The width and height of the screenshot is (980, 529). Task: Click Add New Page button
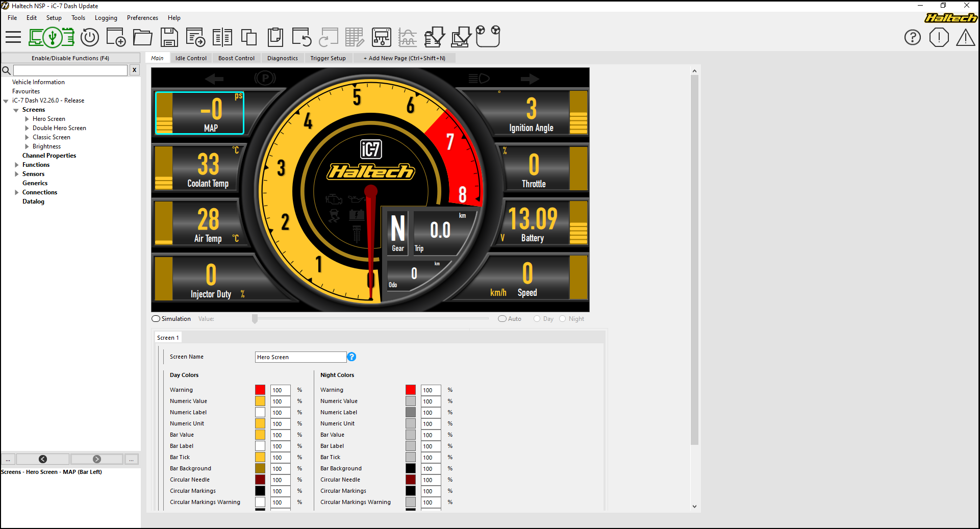[x=404, y=58]
